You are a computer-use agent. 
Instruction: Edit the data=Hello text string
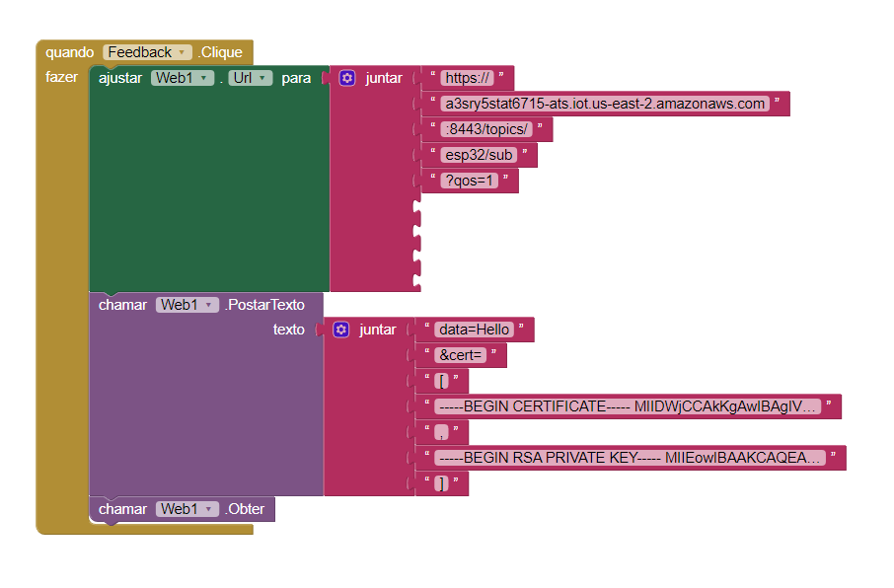pyautogui.click(x=476, y=330)
